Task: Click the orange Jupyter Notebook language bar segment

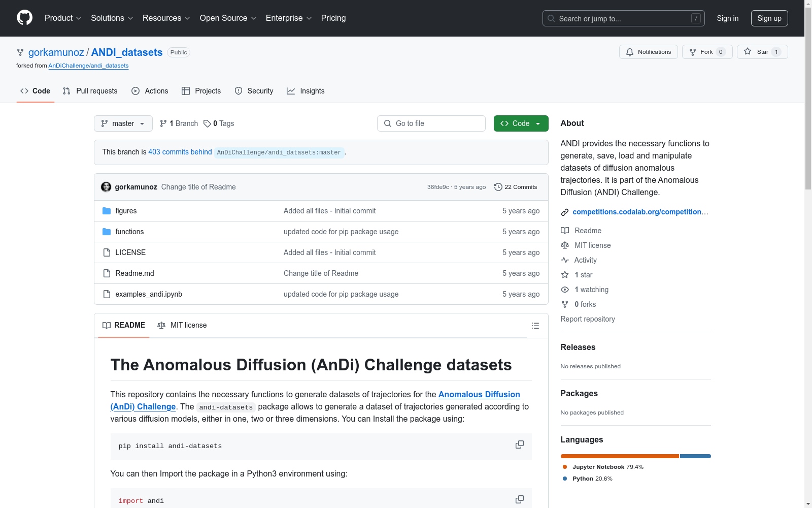Action: coord(620,456)
